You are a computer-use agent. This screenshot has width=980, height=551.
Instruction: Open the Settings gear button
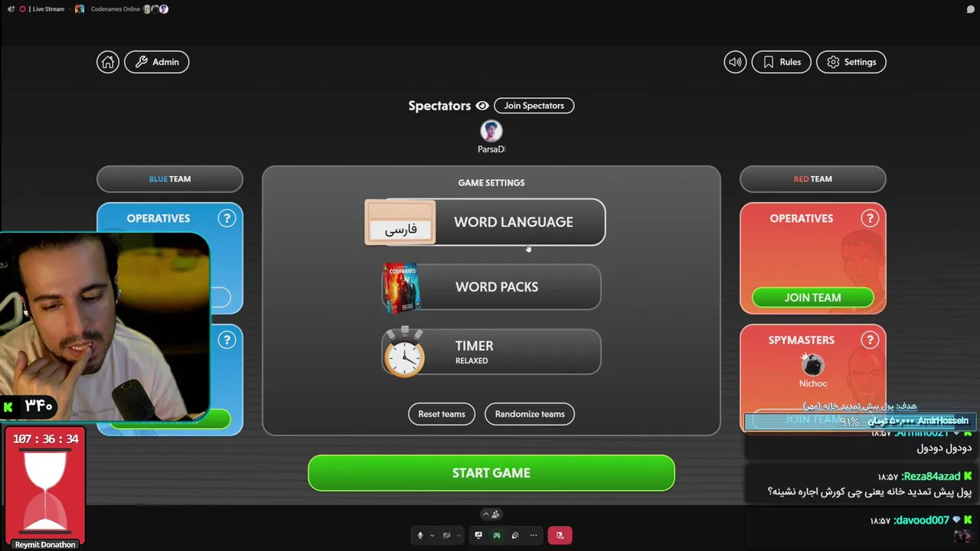tap(851, 62)
